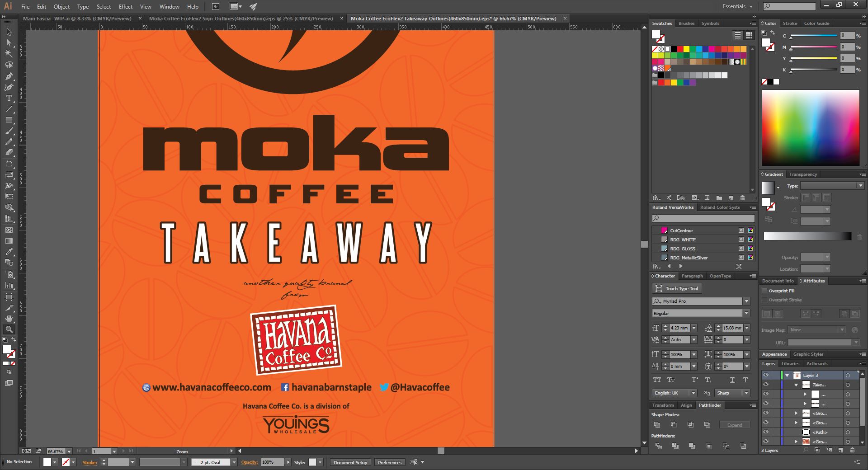Switch to the Main Fascia_WIP.ai tab
Screen dimensions: 868x470
point(77,19)
